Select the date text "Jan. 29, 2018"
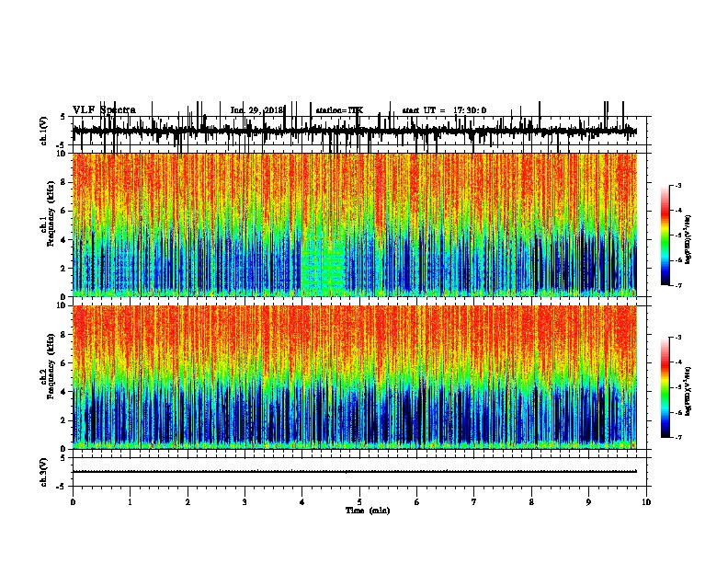728x563 pixels. tap(256, 110)
